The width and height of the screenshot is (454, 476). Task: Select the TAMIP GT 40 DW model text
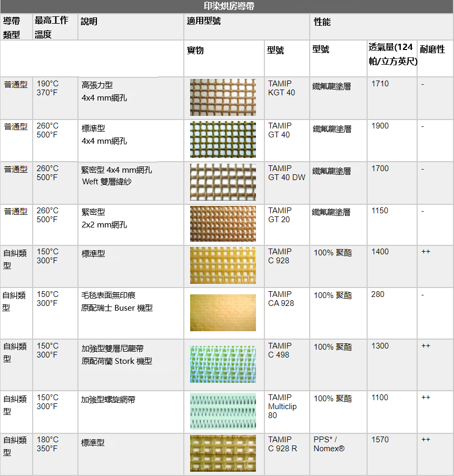click(x=287, y=173)
